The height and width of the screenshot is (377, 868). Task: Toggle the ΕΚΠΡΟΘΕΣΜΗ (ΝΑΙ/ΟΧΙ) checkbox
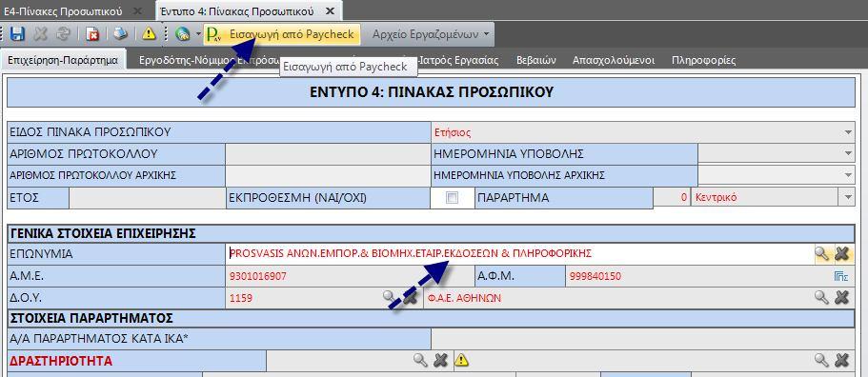453,198
